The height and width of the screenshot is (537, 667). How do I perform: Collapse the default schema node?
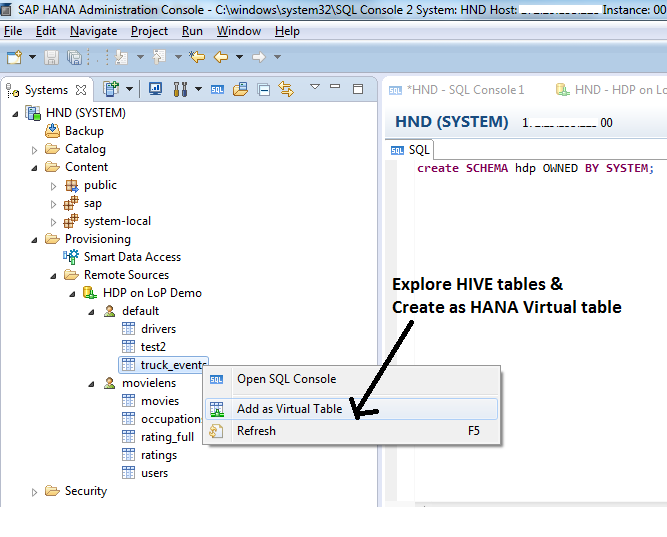click(x=91, y=312)
